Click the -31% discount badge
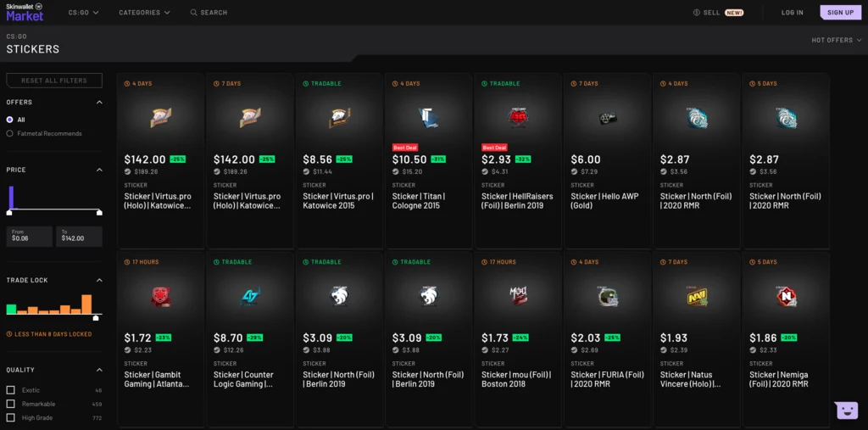 [437, 159]
